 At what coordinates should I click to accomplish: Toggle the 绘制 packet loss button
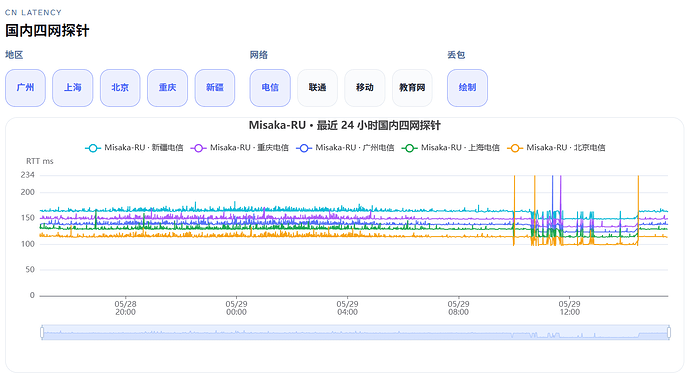(x=467, y=88)
